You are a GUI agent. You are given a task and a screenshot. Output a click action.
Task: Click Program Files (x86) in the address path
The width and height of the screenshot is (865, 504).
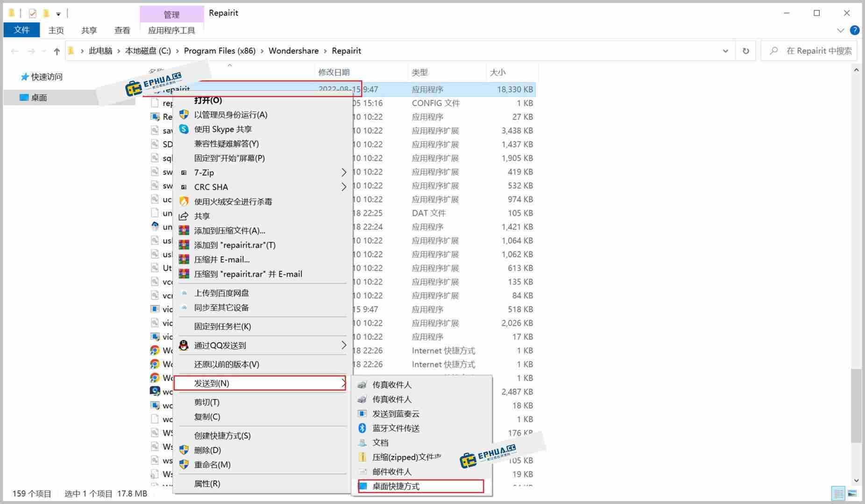tap(220, 51)
